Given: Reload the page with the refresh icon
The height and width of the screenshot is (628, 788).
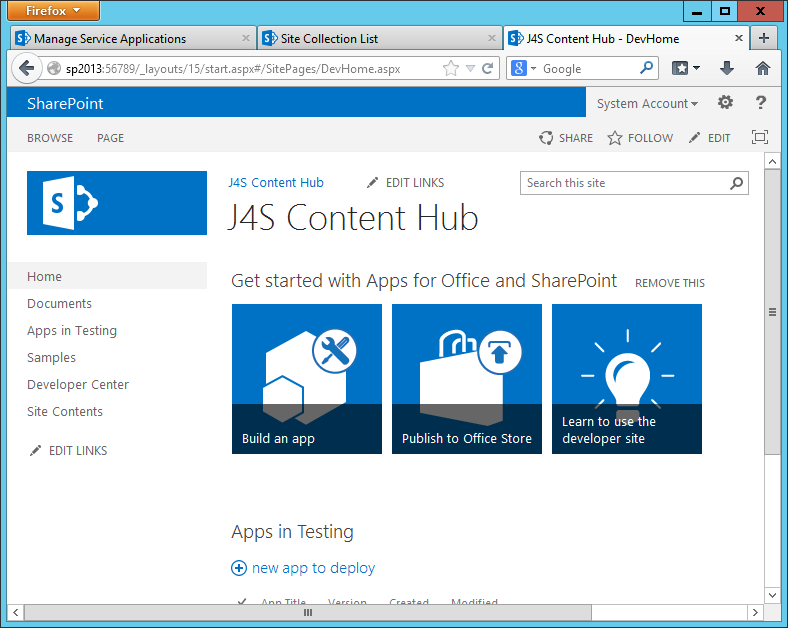Looking at the screenshot, I should pyautogui.click(x=487, y=68).
